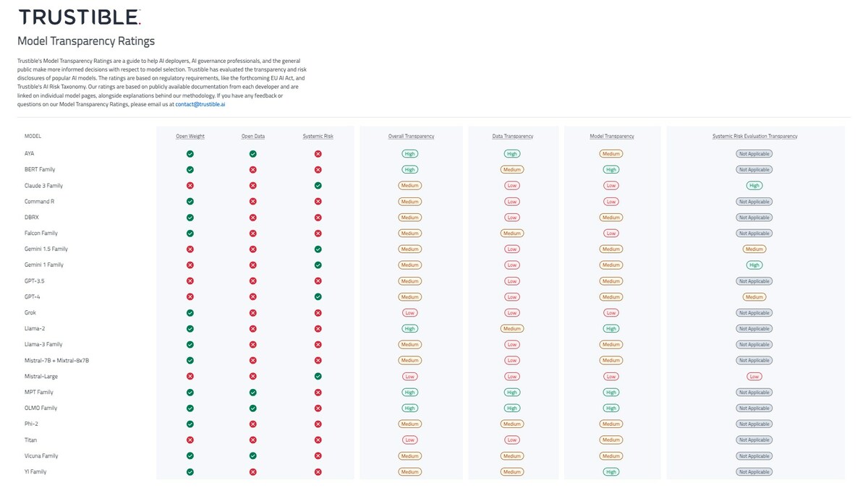Click GPT-4's Medium Systemic Risk Evaluation badge
This screenshot has height=488, width=868.
[754, 297]
